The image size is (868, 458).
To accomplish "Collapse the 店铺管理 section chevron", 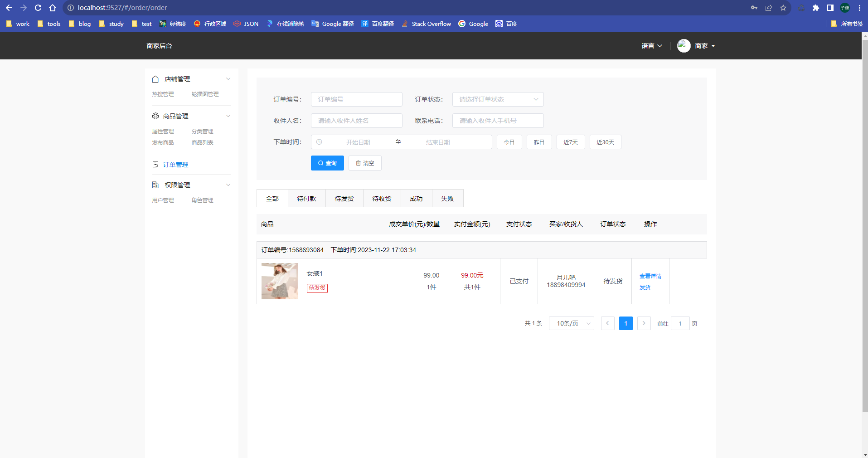I will point(228,78).
